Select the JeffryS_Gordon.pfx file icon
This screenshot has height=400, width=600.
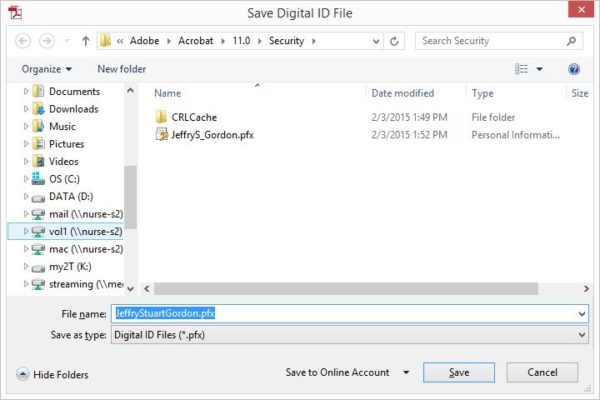(162, 135)
